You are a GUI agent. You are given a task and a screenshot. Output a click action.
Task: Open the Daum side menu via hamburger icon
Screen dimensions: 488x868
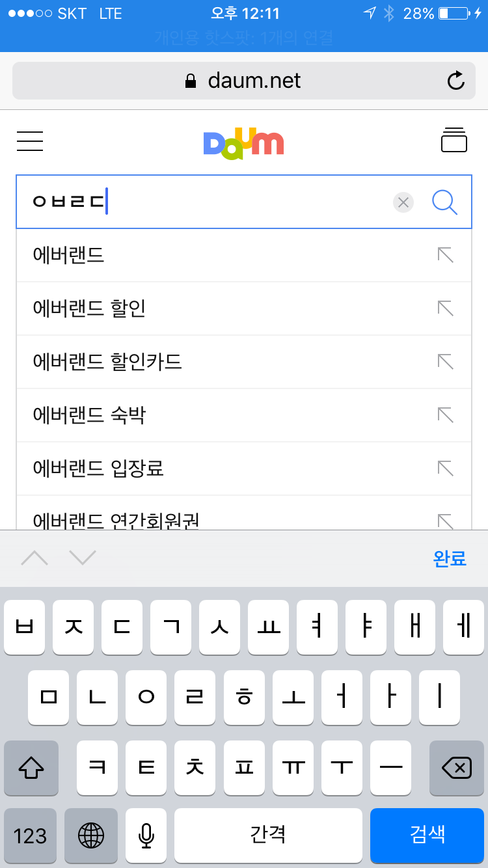(29, 141)
